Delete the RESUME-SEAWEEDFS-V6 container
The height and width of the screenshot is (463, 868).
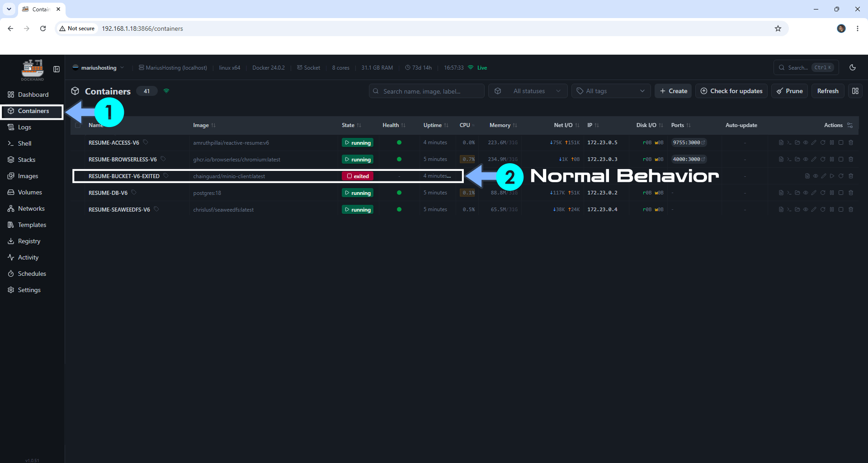coord(851,209)
